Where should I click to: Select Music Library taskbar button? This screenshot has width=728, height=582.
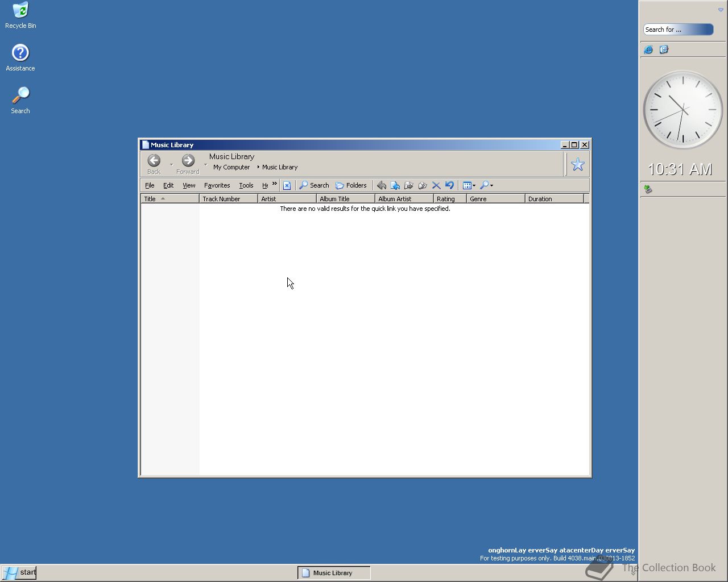[334, 573]
